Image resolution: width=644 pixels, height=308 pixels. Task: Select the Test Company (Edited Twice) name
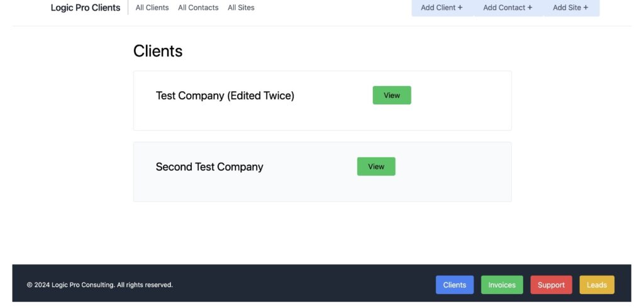click(225, 96)
